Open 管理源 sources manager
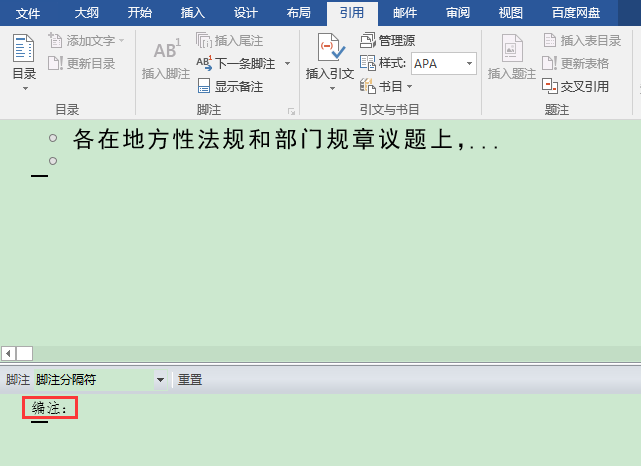The width and height of the screenshot is (641, 466). point(387,40)
